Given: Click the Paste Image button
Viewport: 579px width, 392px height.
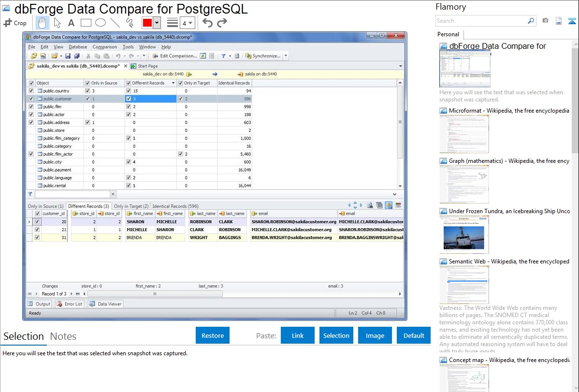Looking at the screenshot, I should coord(375,335).
